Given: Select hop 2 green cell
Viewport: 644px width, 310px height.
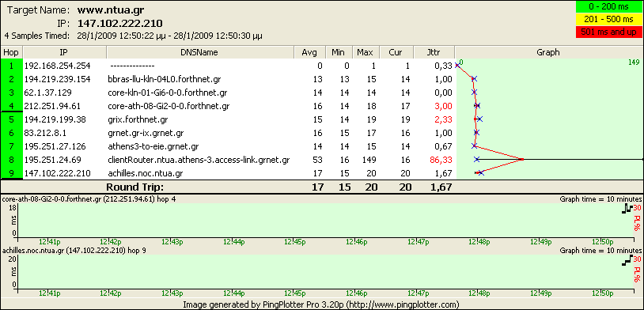Looking at the screenshot, I should (x=12, y=79).
